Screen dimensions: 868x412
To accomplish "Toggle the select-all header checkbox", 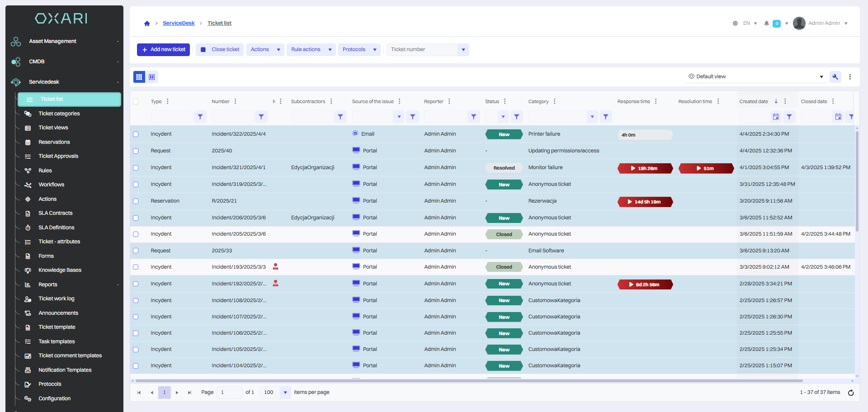I will click(x=136, y=101).
